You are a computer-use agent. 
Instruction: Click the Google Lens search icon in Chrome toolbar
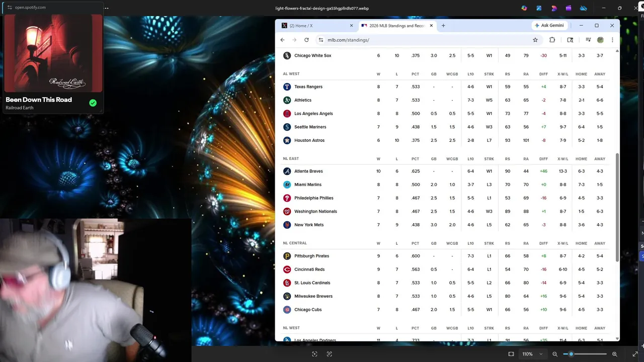click(570, 40)
